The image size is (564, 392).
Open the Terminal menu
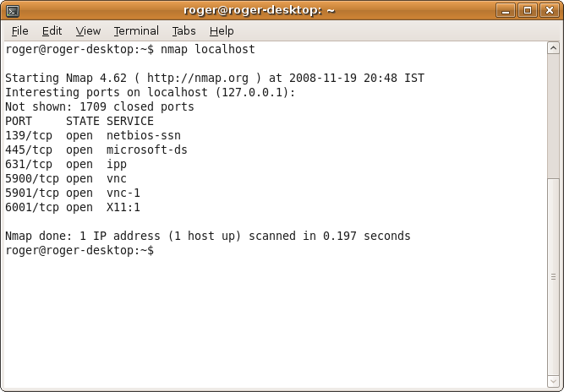point(136,30)
